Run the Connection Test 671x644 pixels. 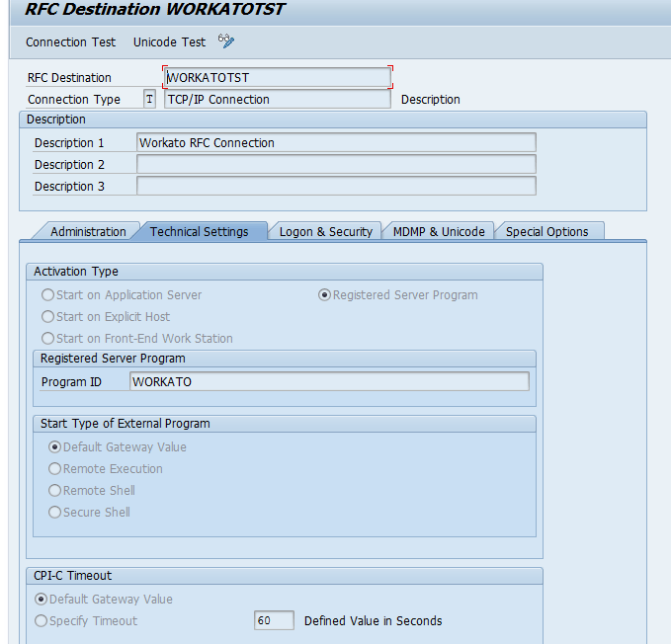pyautogui.click(x=70, y=42)
